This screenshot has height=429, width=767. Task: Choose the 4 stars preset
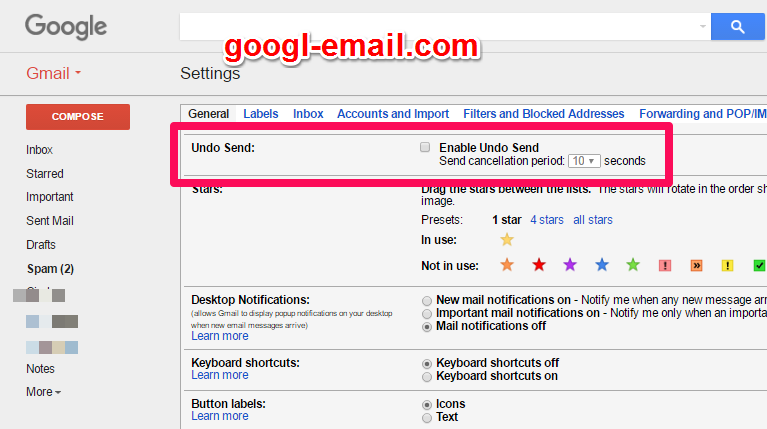(547, 220)
